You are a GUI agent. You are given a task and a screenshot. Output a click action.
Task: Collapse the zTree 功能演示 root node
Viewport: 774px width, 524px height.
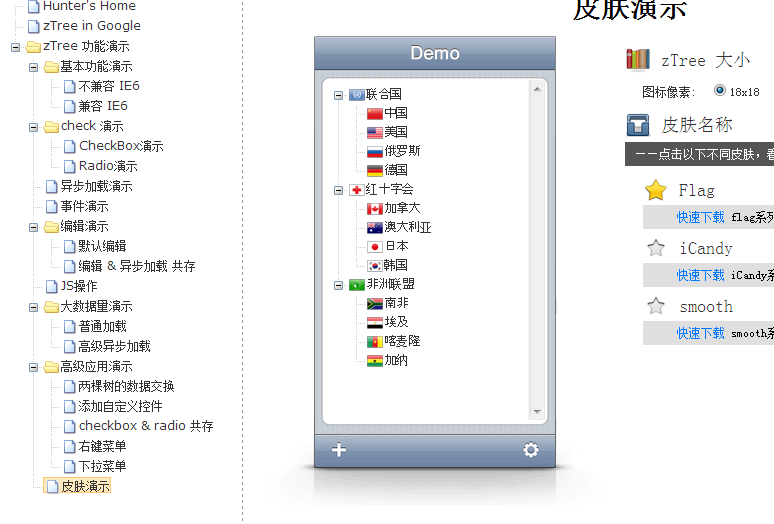tap(15, 47)
